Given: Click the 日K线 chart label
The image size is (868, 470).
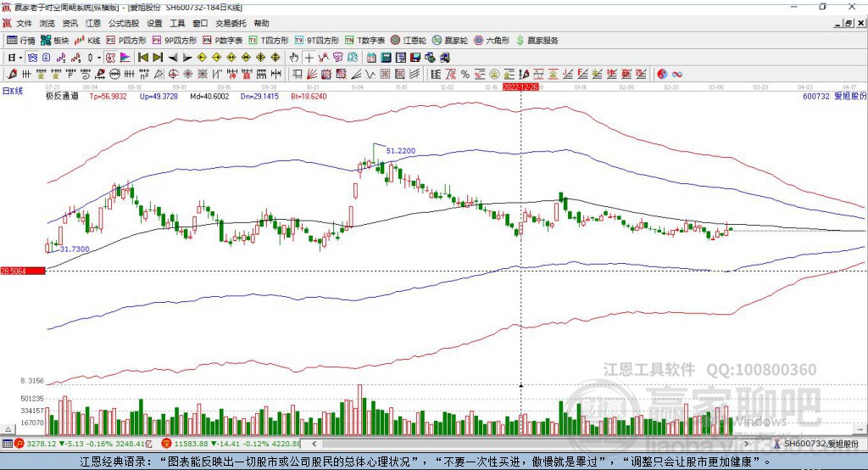Looking at the screenshot, I should coord(13,91).
